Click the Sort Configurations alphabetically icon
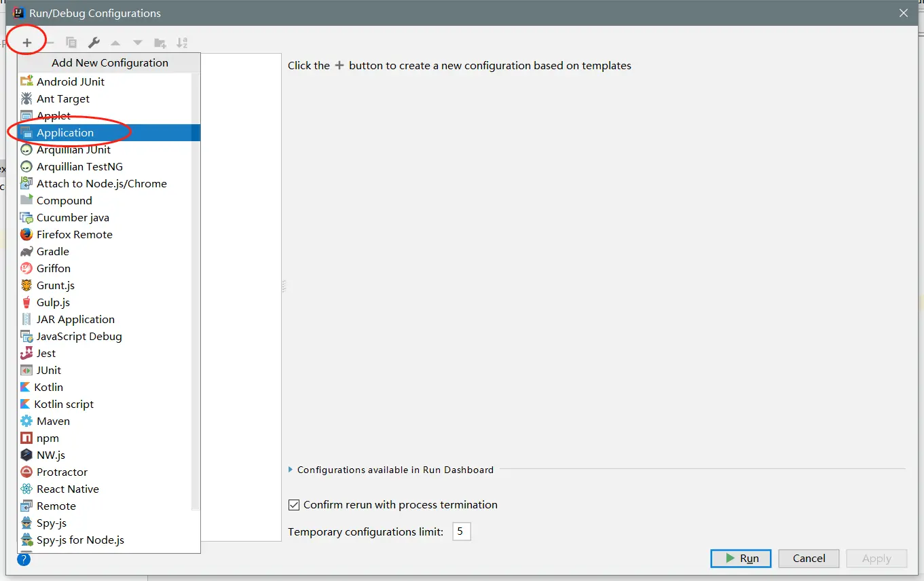Viewport: 924px width, 581px height. [182, 43]
